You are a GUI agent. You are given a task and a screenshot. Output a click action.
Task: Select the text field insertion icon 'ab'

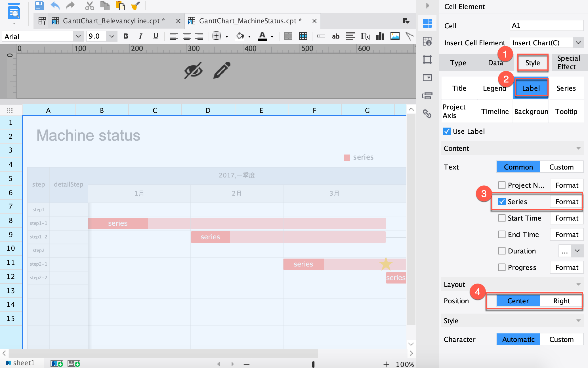pos(335,36)
